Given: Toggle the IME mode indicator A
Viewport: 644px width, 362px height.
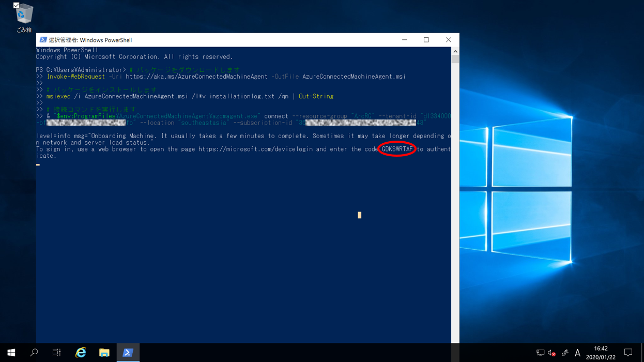Looking at the screenshot, I should [577, 353].
